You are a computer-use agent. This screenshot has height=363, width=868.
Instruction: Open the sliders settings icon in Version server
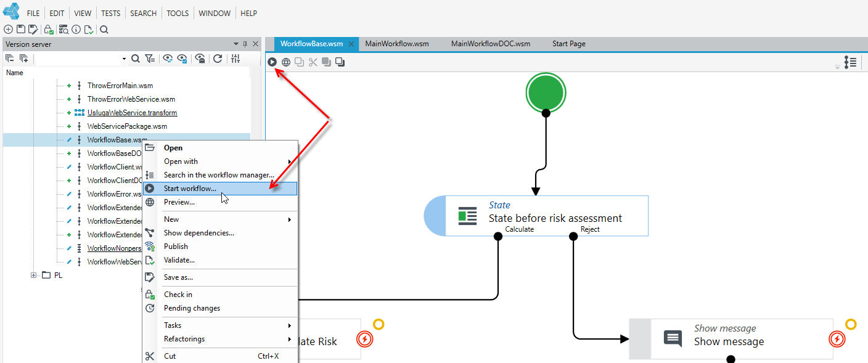point(235,59)
